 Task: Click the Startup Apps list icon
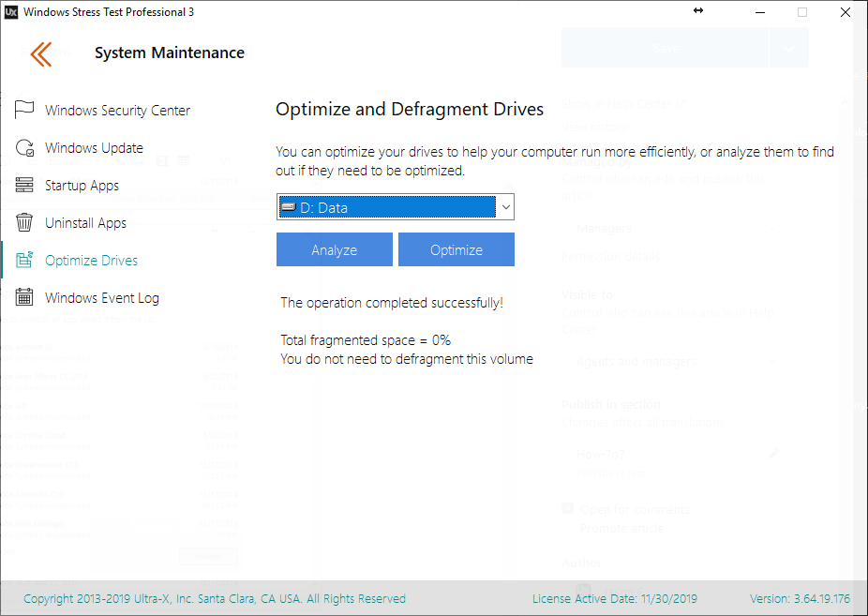(25, 185)
